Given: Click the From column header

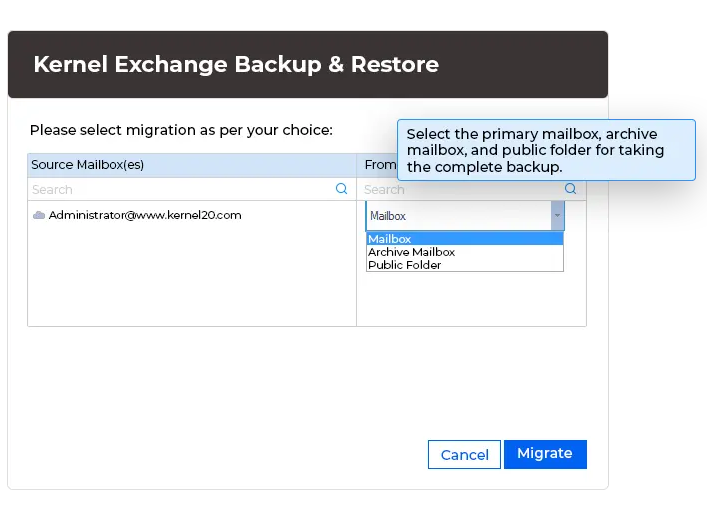Looking at the screenshot, I should 378,165.
